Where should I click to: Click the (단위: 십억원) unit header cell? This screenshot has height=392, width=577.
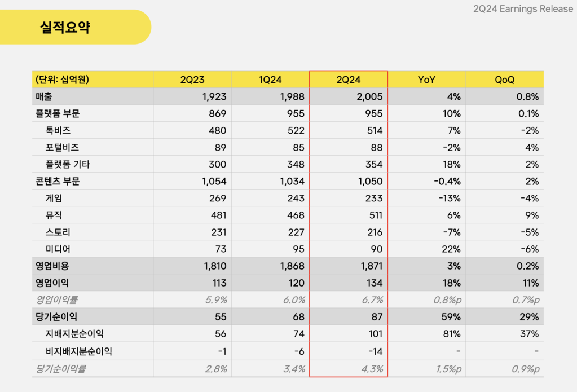click(62, 80)
